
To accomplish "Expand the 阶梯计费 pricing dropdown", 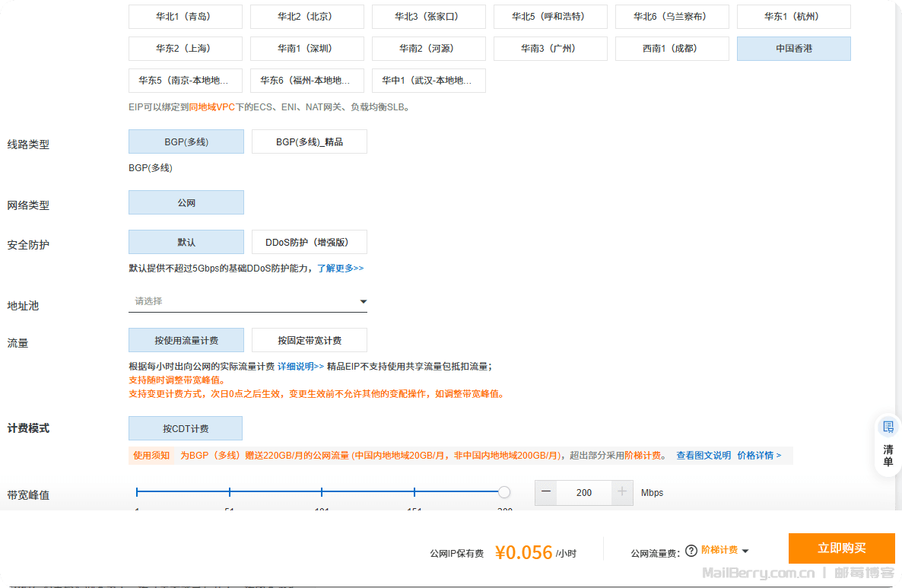I will (x=725, y=550).
